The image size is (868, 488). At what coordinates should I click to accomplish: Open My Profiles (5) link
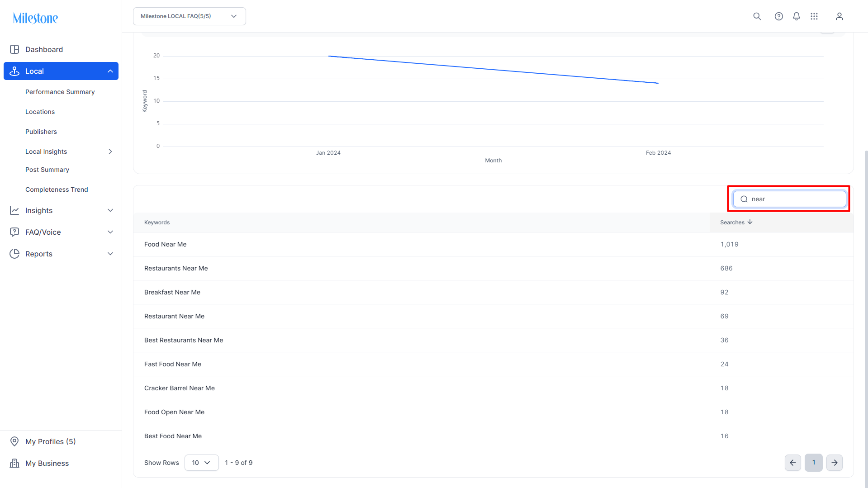tap(51, 441)
